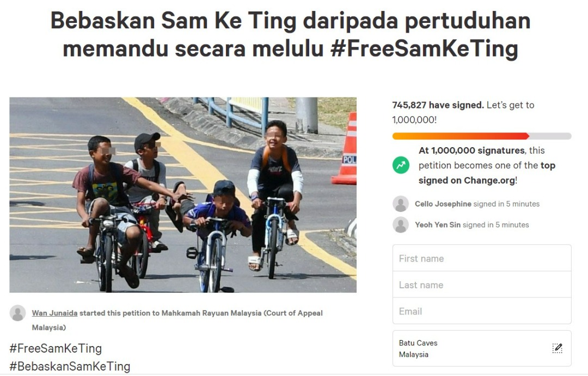Click the Batu Caves Malaysia location box
588x376 pixels.
(x=482, y=348)
